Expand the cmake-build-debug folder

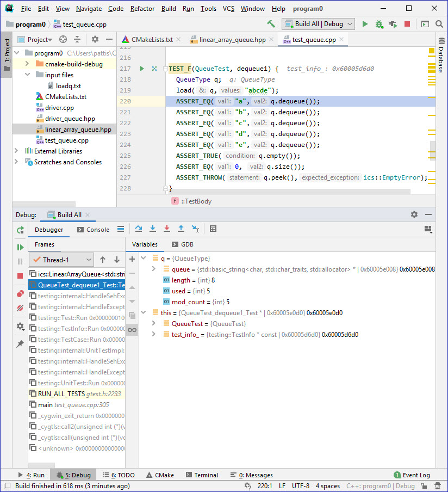(27, 64)
